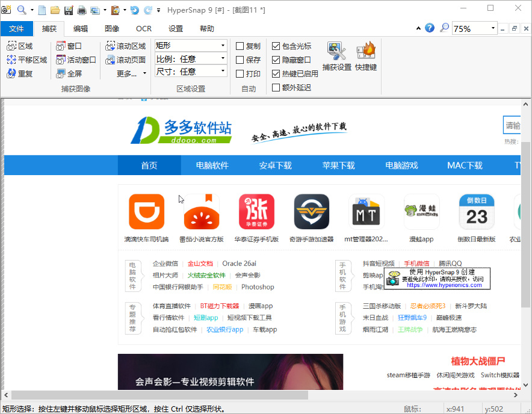The width and height of the screenshot is (532, 414).
Task: Click 电脑软件 in the site navigation
Action: (212, 165)
